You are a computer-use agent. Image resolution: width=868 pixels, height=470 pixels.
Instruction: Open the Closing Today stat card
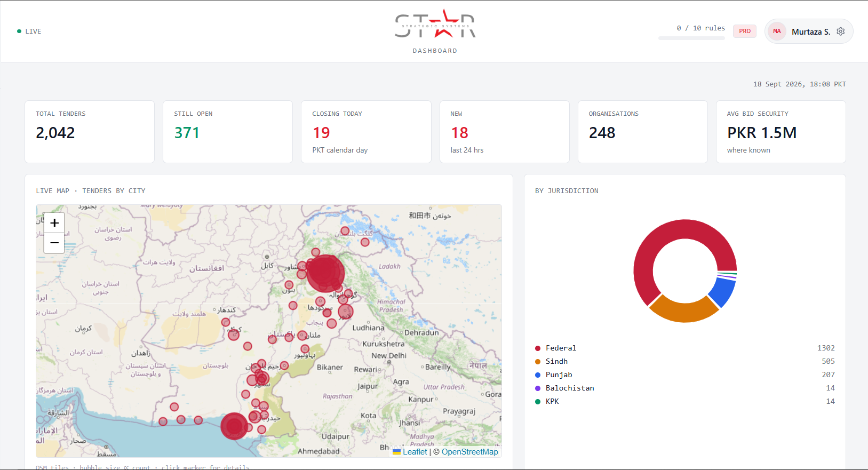tap(366, 132)
